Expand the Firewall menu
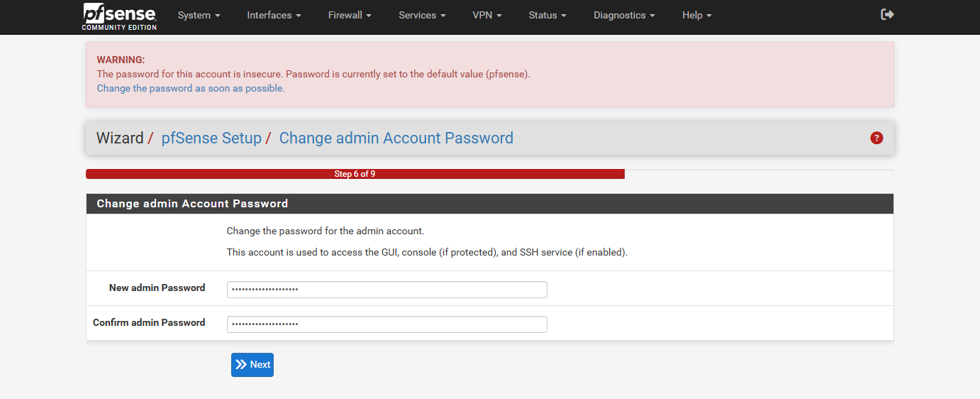This screenshot has width=980, height=399. point(350,15)
